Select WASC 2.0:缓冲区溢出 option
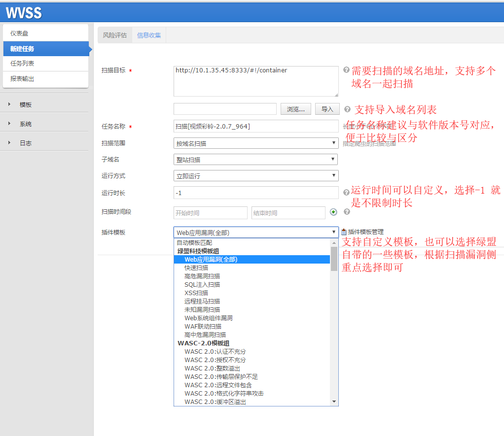The height and width of the screenshot is (436, 504). (x=252, y=402)
